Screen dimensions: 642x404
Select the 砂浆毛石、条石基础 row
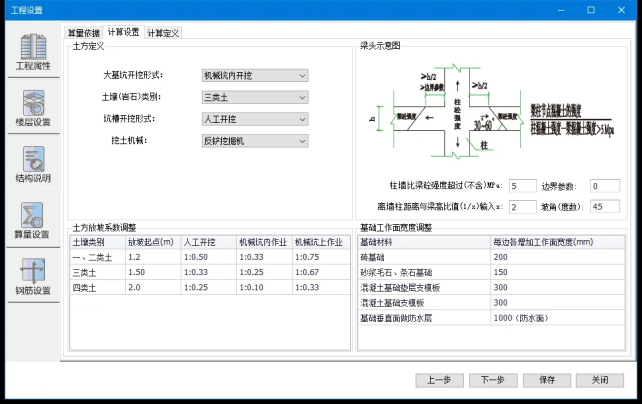coord(491,273)
